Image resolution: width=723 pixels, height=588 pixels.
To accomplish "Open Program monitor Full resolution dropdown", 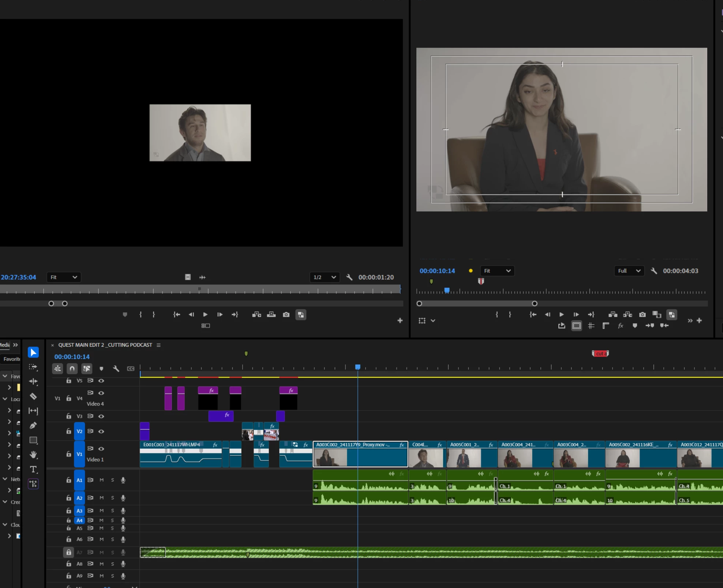I will [x=629, y=271].
